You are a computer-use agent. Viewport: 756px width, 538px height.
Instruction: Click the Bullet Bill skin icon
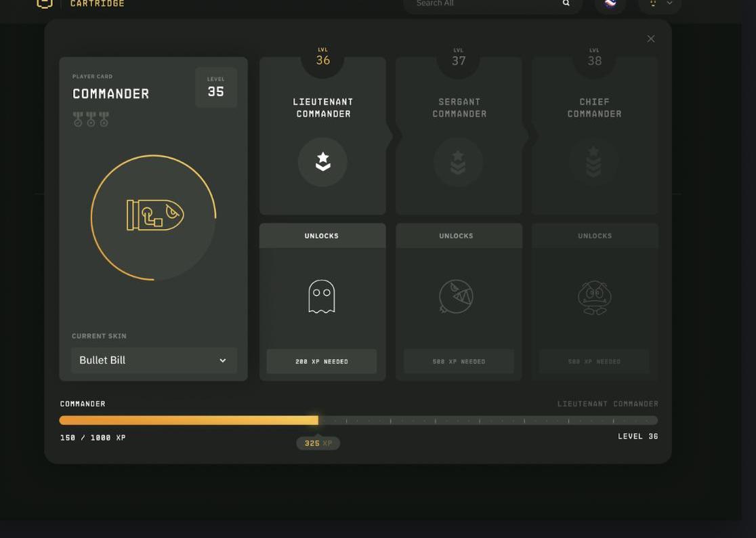154,215
